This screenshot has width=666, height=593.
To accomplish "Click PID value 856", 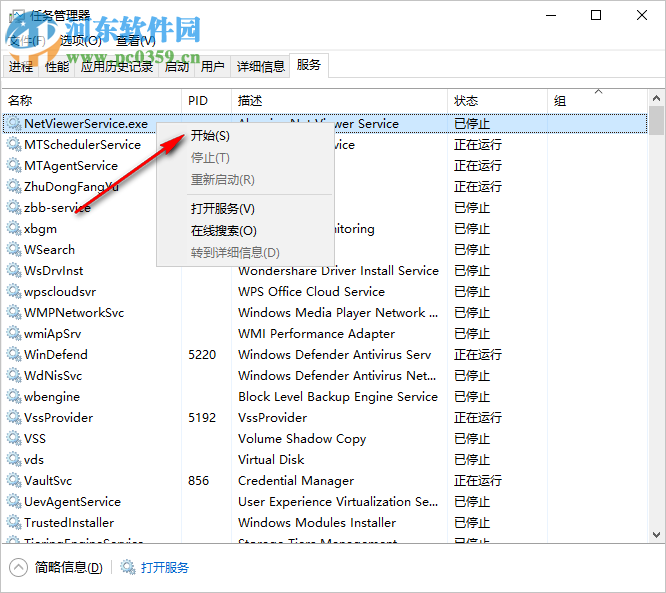I will tap(199, 481).
